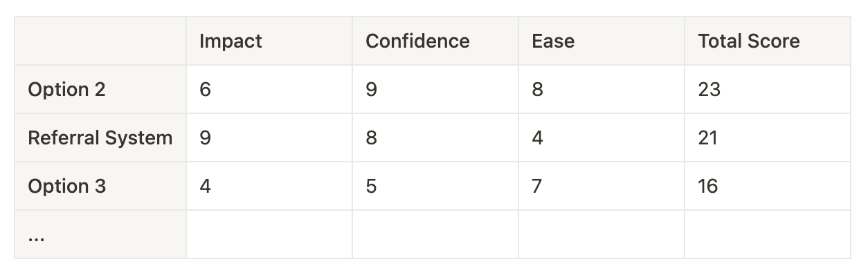Select the Impact column header cell

(x=269, y=41)
